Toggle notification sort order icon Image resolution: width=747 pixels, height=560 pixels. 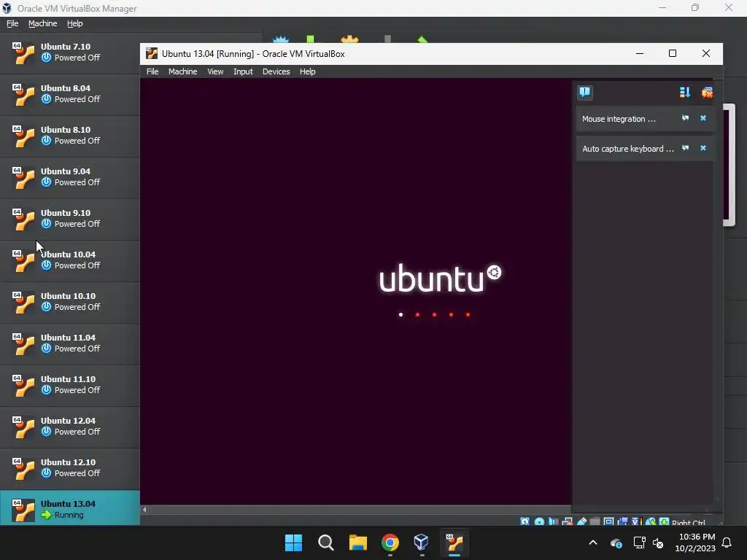(x=684, y=93)
